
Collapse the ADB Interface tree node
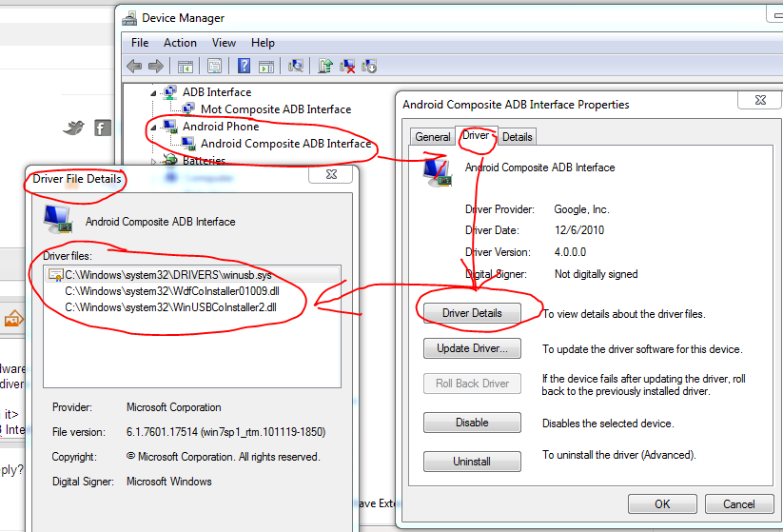coord(153,93)
